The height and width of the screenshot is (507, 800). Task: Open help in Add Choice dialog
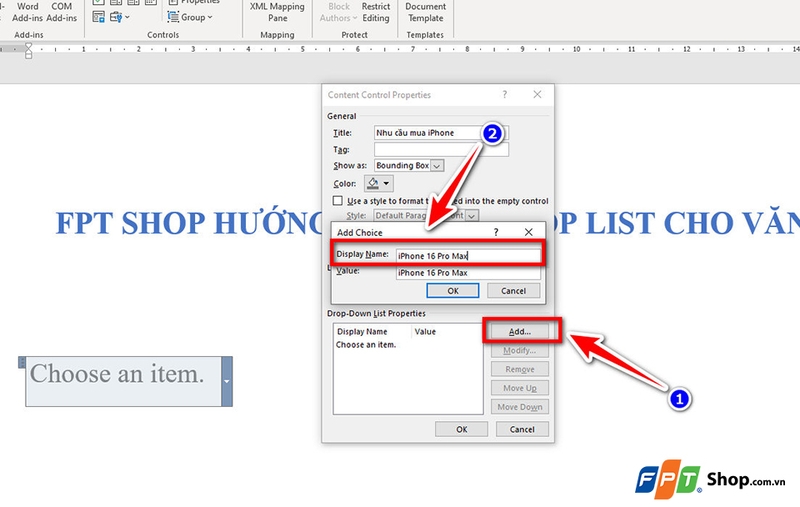point(496,232)
